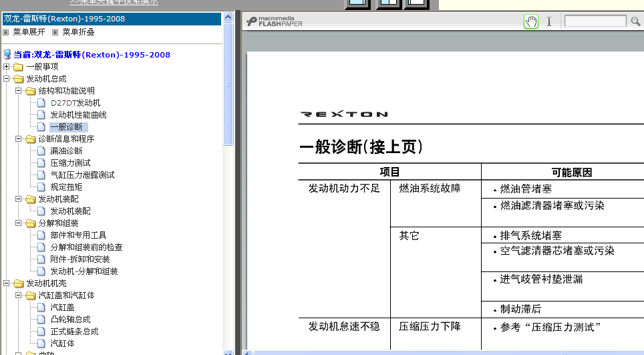Collapse the 发动机装配 folder node
The image size is (644, 355).
(18, 199)
